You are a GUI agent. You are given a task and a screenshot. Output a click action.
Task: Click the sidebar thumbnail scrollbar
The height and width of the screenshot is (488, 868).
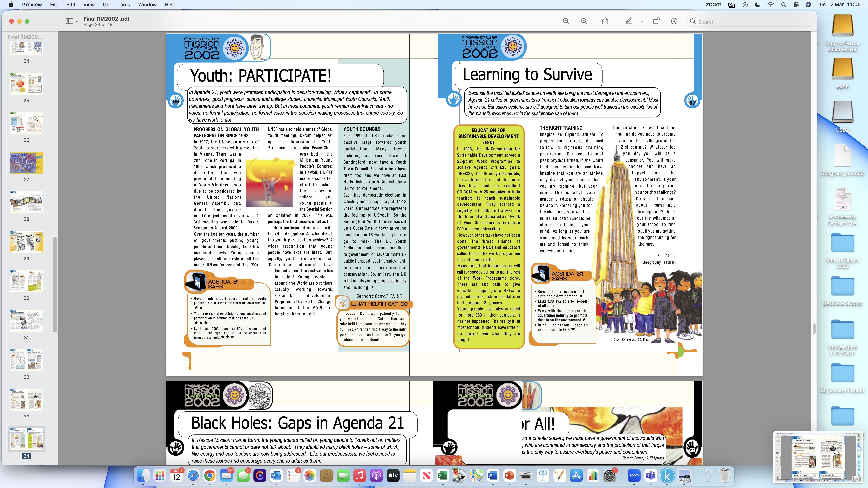tap(55, 285)
